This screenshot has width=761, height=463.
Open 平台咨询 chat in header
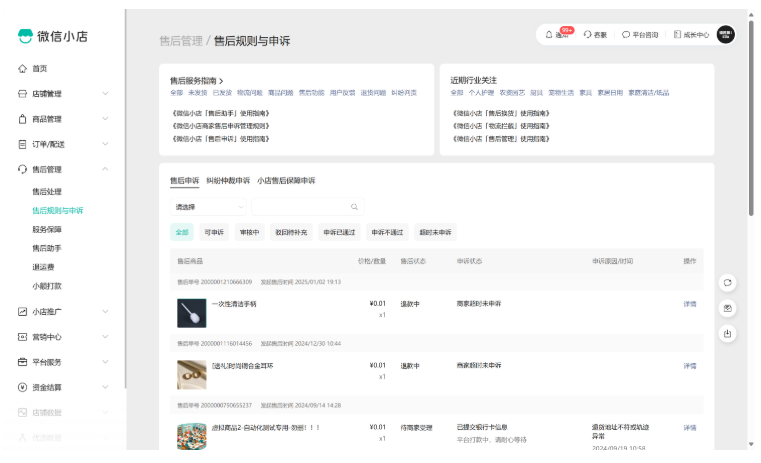click(640, 34)
